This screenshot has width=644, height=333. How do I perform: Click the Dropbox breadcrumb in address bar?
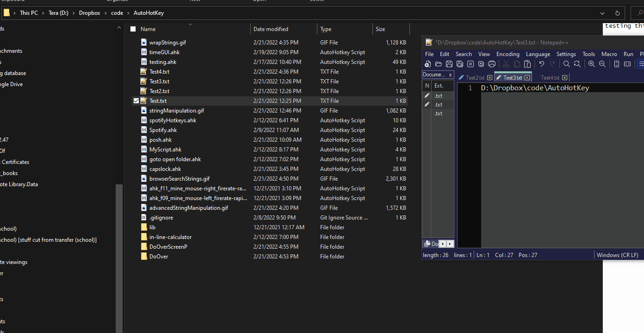pos(90,13)
